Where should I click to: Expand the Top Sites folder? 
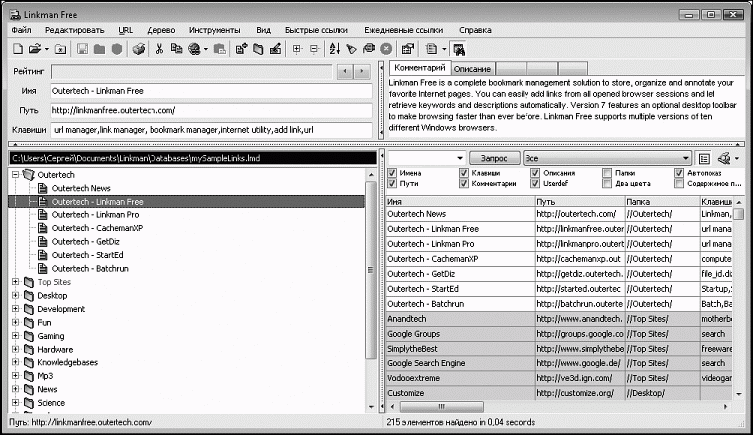(15, 283)
